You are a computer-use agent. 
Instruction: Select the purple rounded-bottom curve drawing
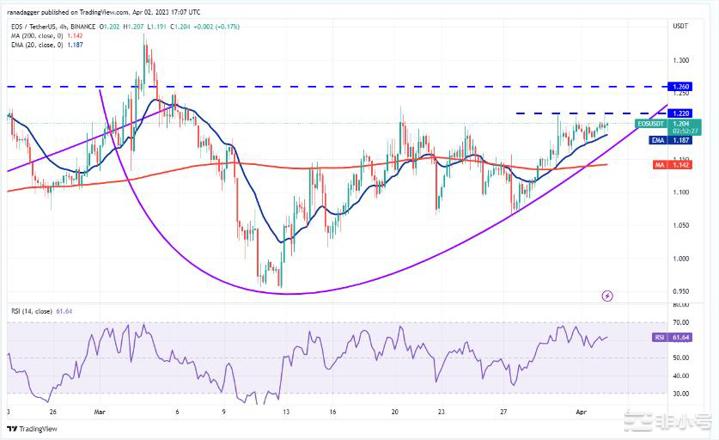coord(300,292)
